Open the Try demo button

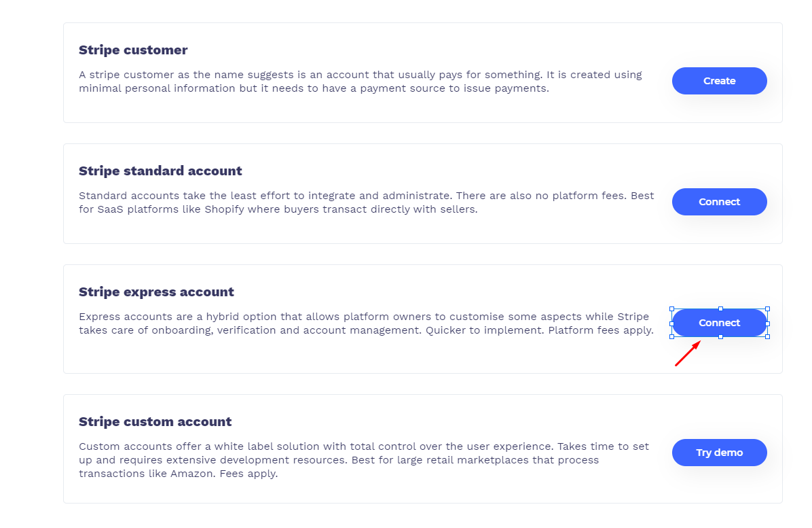(719, 453)
